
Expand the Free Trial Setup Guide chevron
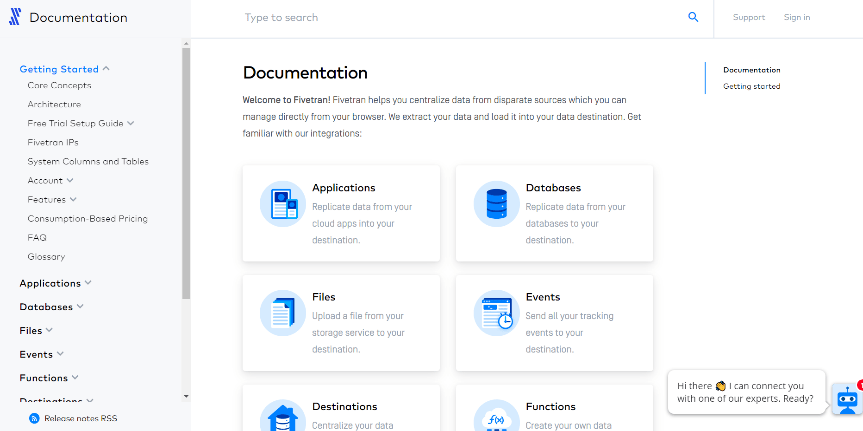coord(130,123)
